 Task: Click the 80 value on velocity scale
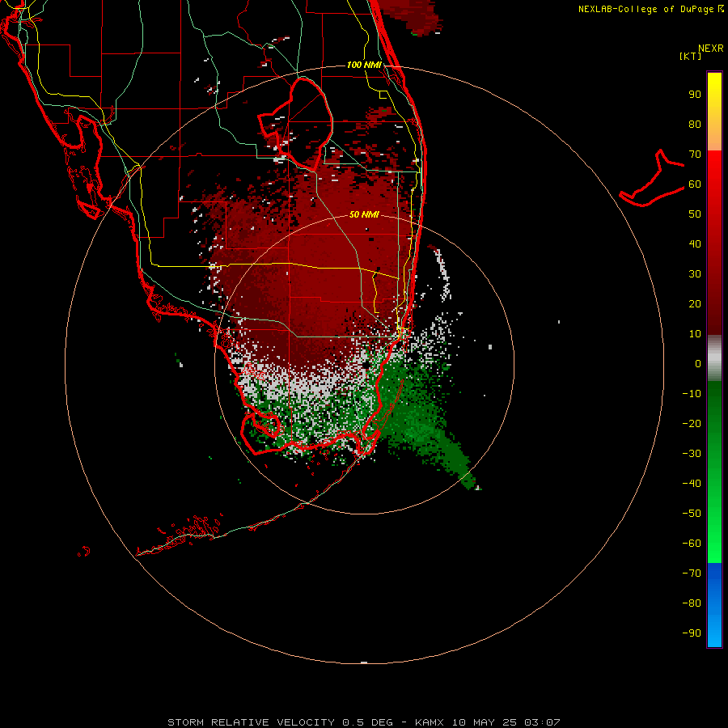coord(695,124)
